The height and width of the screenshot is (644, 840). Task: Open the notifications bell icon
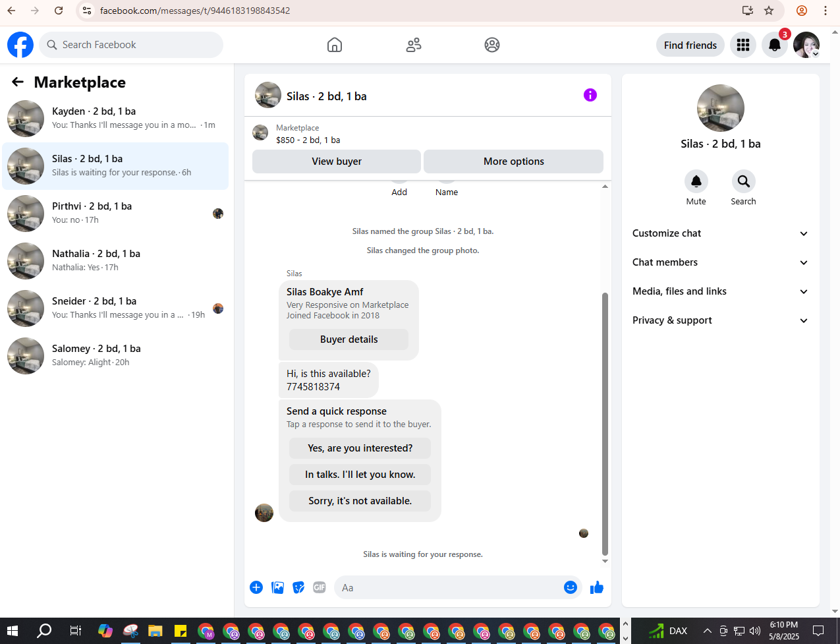(775, 45)
